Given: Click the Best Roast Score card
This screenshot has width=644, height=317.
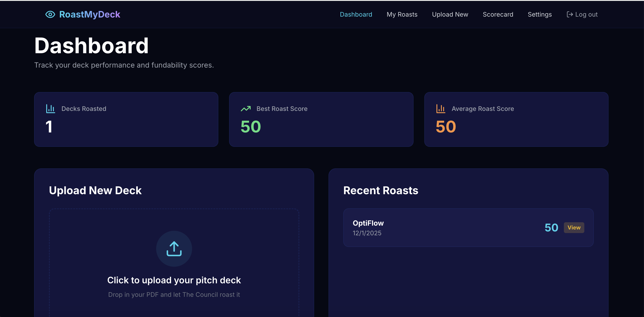Looking at the screenshot, I should (322, 119).
